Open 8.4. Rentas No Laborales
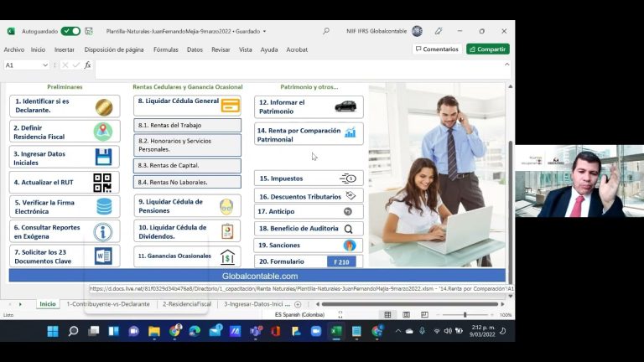 coord(187,182)
